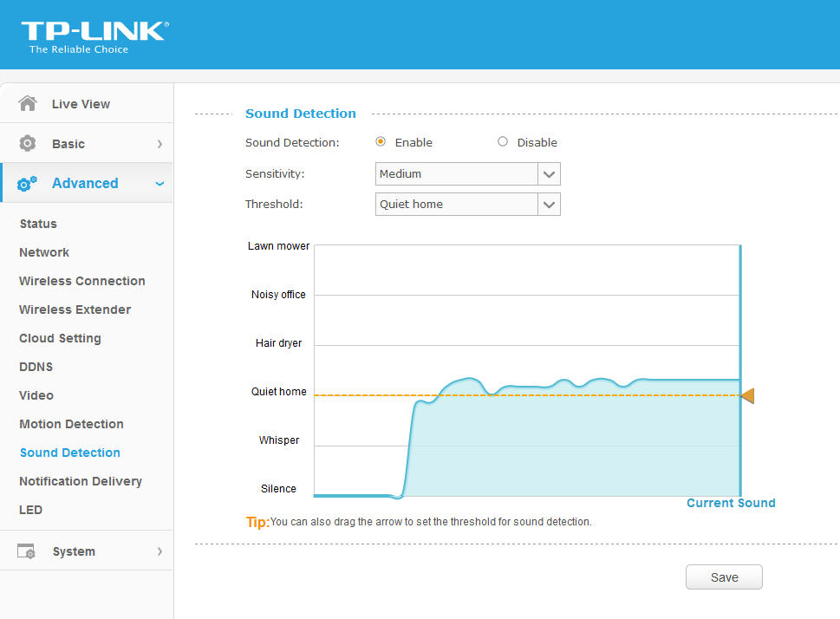Click the Basic settings gear icon
840x619 pixels.
[x=28, y=143]
